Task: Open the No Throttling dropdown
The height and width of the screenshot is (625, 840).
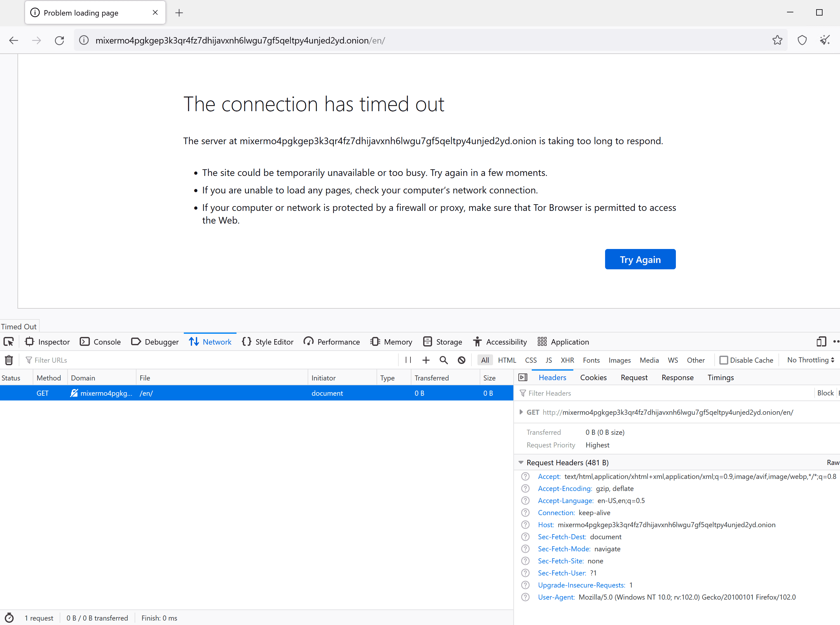Action: [x=810, y=360]
